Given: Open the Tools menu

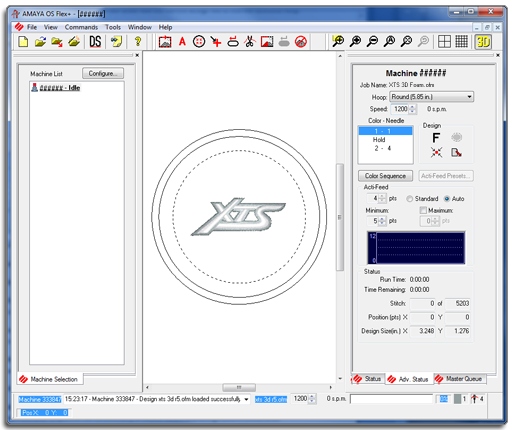Looking at the screenshot, I should tap(113, 27).
